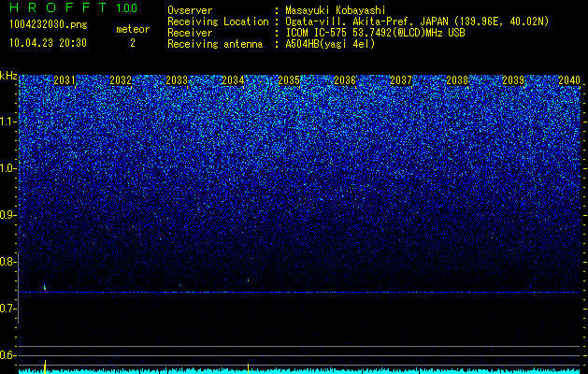Viewport: 588px width, 374px height.
Task: Click the 2039 time marker
Action: click(x=512, y=80)
